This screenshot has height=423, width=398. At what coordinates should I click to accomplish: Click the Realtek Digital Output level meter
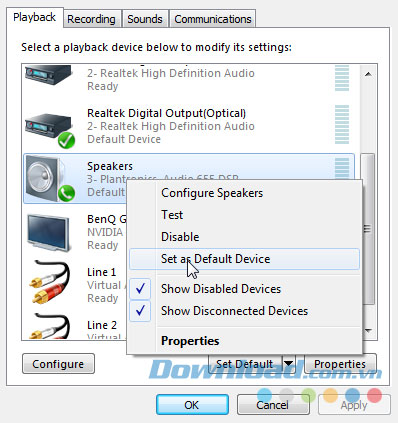pos(342,124)
